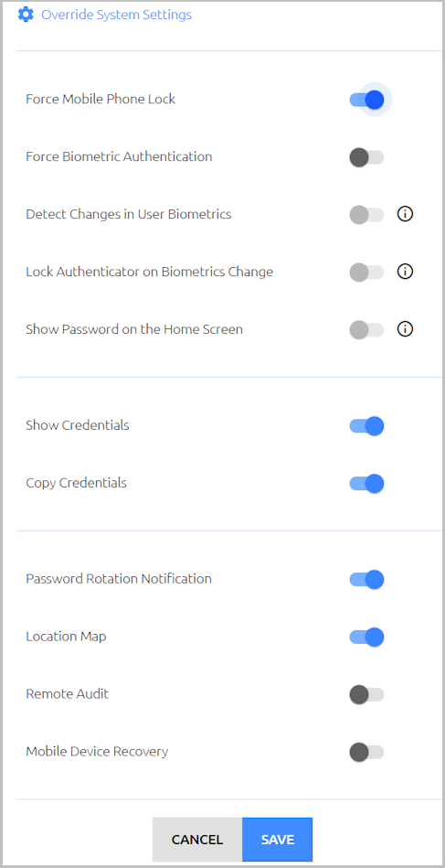Click the SAVE button

pyautogui.click(x=278, y=840)
